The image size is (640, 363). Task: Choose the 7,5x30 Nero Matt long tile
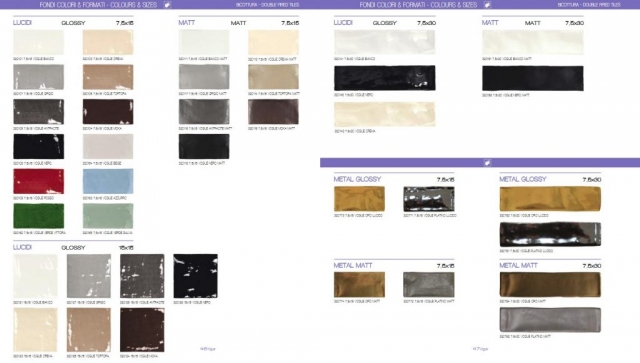[x=533, y=78]
